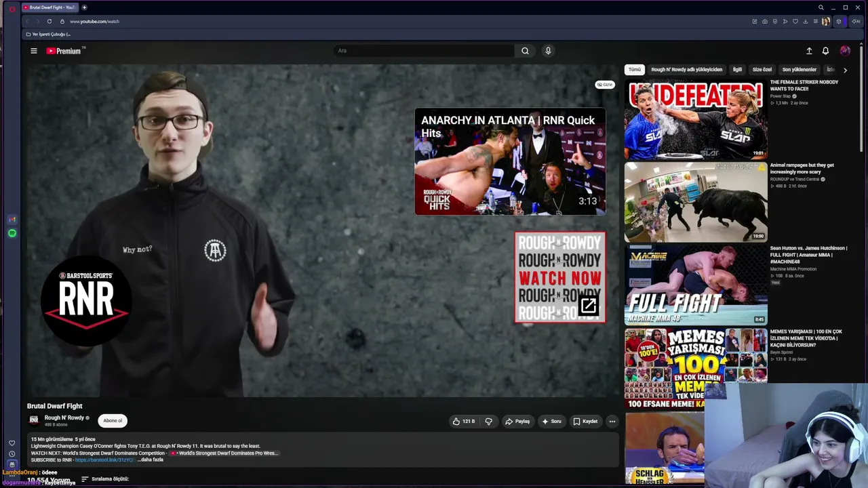The image size is (868, 488).
Task: Open the Sıralama ölçütü sort dropdown
Action: (105, 479)
